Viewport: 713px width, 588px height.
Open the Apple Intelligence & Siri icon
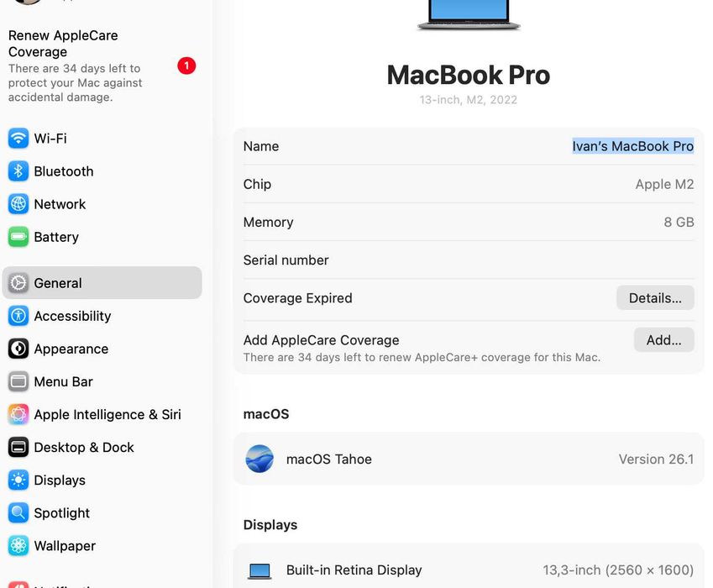click(x=18, y=414)
